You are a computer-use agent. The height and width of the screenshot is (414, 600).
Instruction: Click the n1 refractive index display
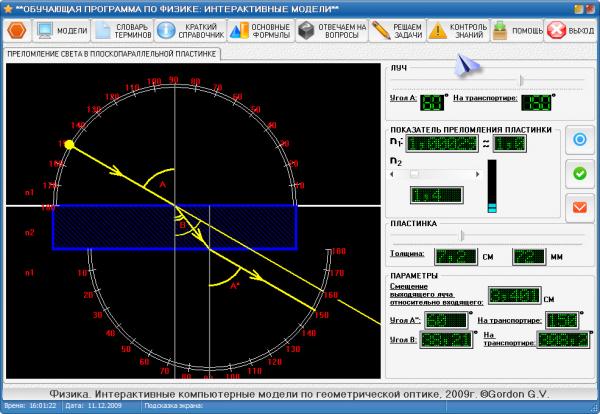(442, 144)
